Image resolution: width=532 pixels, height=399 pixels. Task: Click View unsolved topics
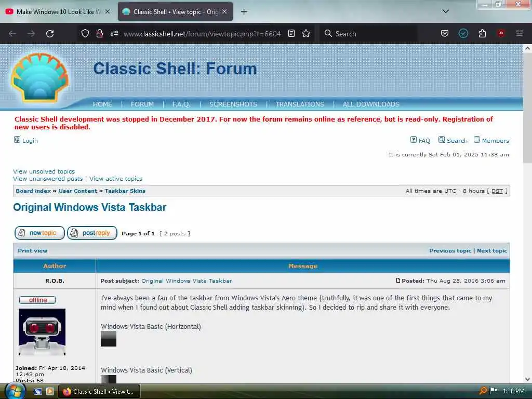pos(44,171)
